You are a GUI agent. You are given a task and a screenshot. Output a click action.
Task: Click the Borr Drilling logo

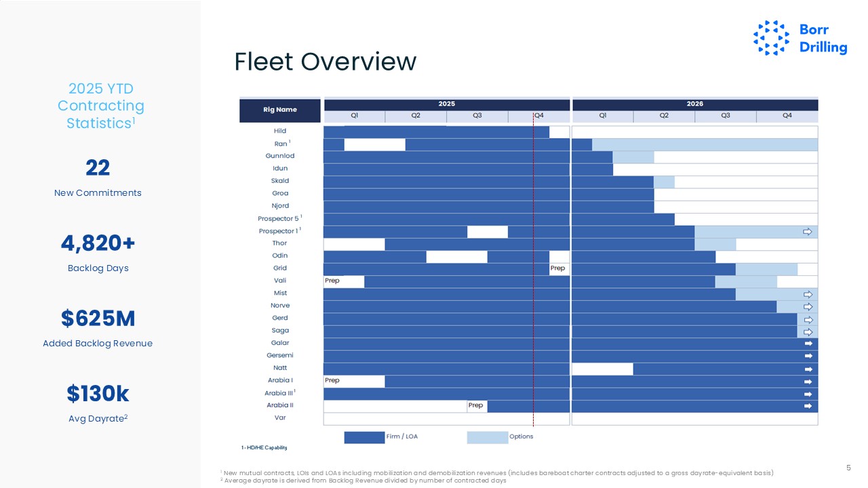800,38
